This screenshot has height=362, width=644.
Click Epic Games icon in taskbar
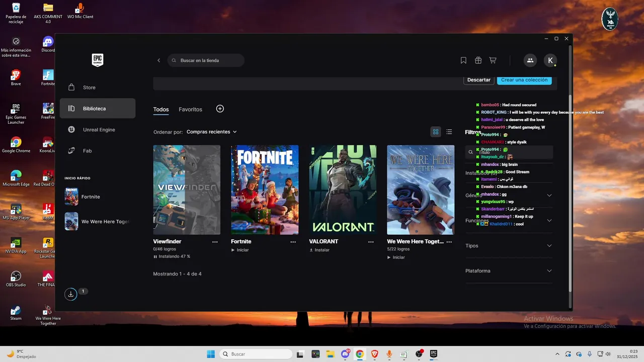point(433,354)
